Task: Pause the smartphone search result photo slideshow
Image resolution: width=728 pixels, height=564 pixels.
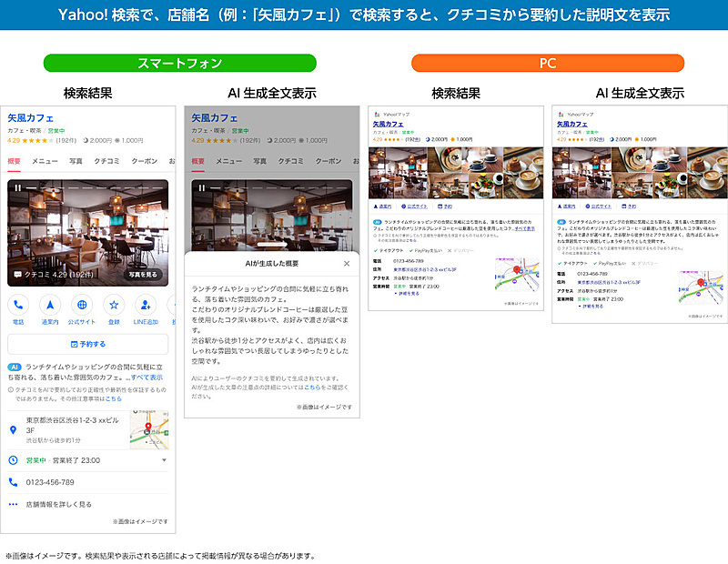Action: [18, 188]
